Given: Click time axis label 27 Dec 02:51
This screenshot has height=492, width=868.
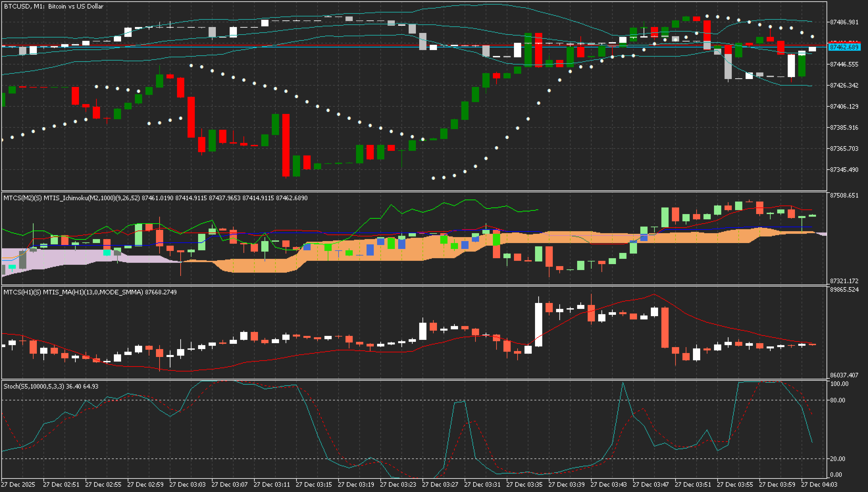Looking at the screenshot, I should (61, 485).
